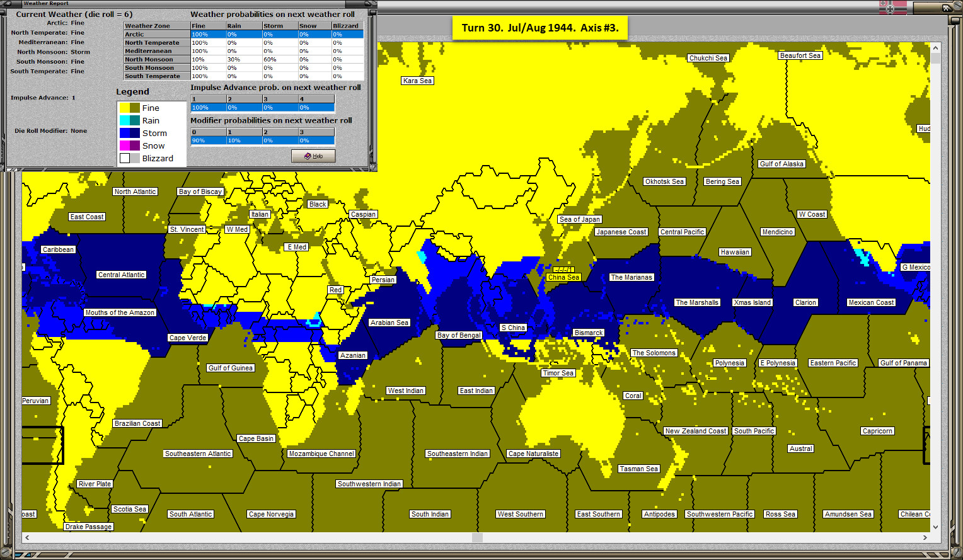Screen dimensions: 963x560
Task: Click the horizontal scrollbar thumb under the map
Action: pyautogui.click(x=477, y=537)
